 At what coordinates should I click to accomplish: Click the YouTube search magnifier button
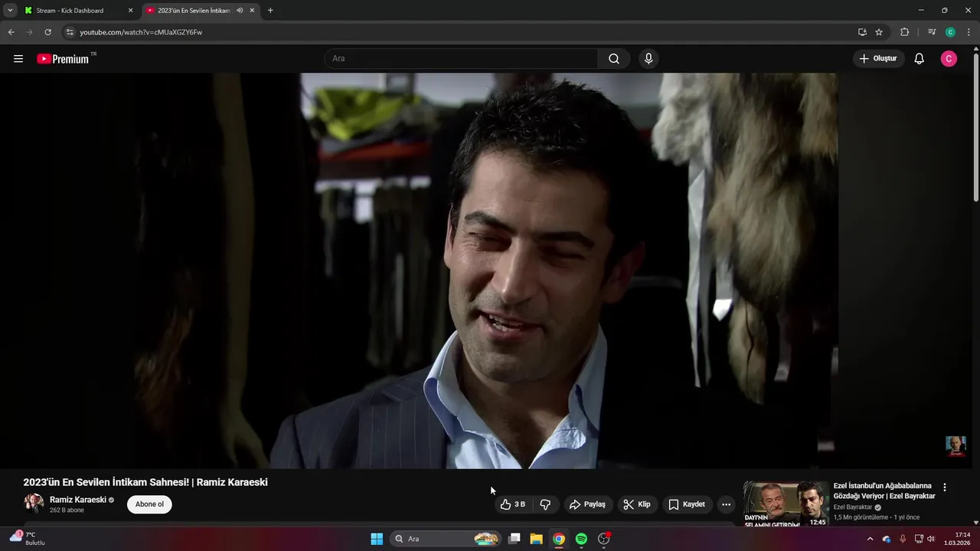614,59
